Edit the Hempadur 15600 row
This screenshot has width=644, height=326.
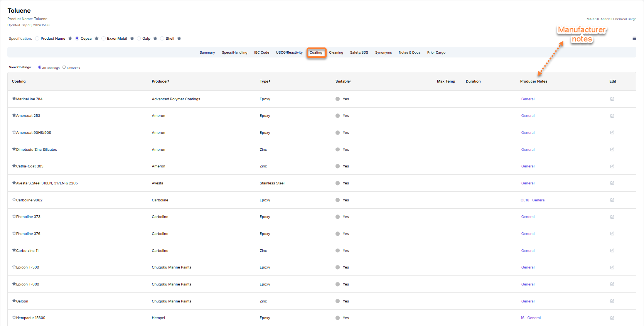[x=612, y=318]
